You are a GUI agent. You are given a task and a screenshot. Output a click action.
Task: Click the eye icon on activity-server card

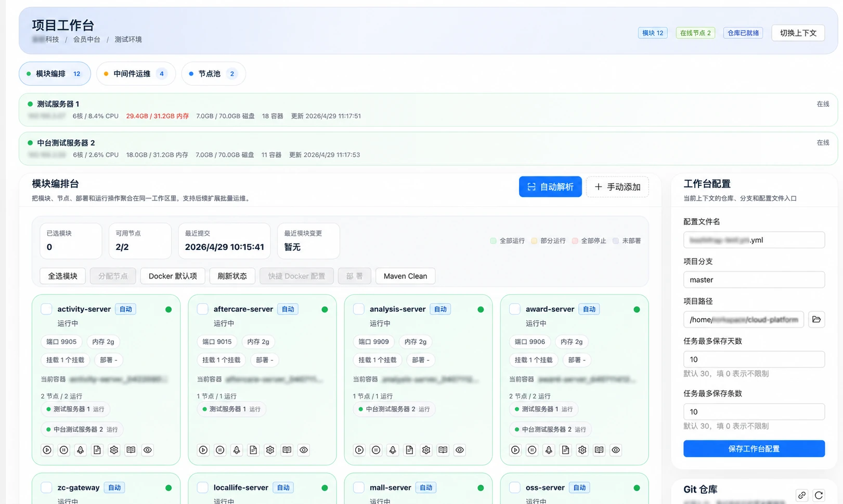[148, 450]
